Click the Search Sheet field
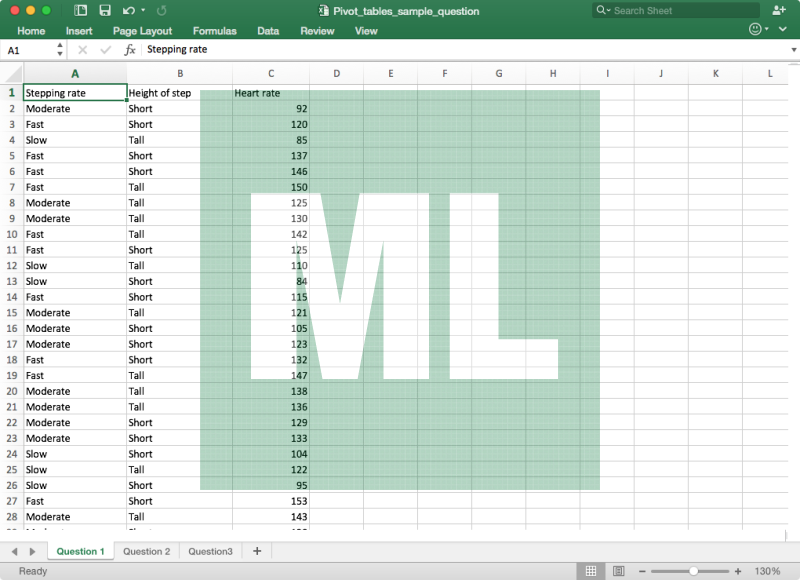 [680, 10]
